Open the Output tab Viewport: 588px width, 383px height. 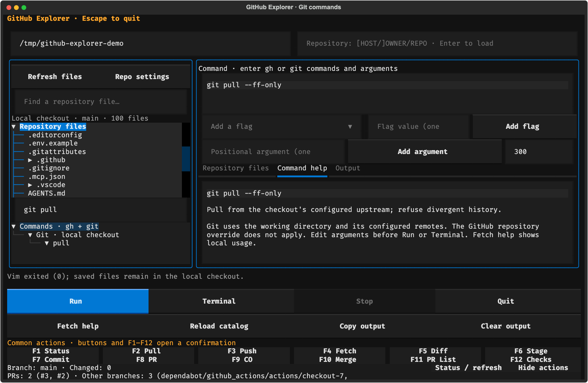click(347, 168)
